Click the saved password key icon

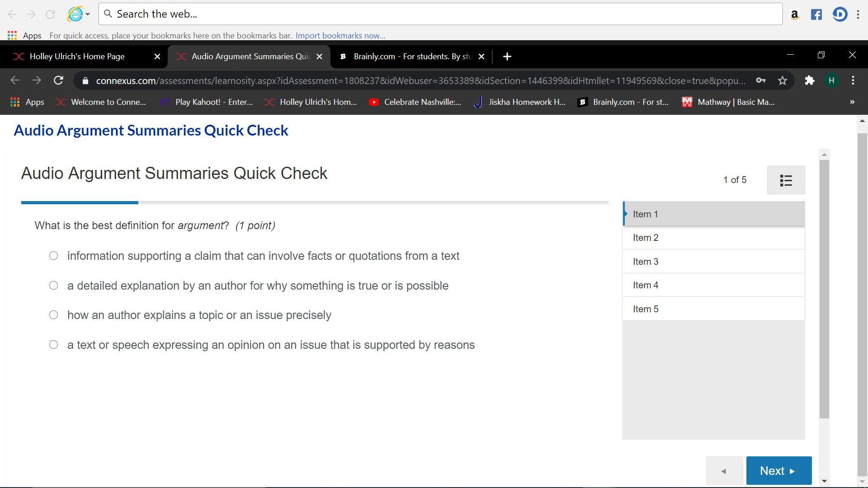click(x=760, y=81)
